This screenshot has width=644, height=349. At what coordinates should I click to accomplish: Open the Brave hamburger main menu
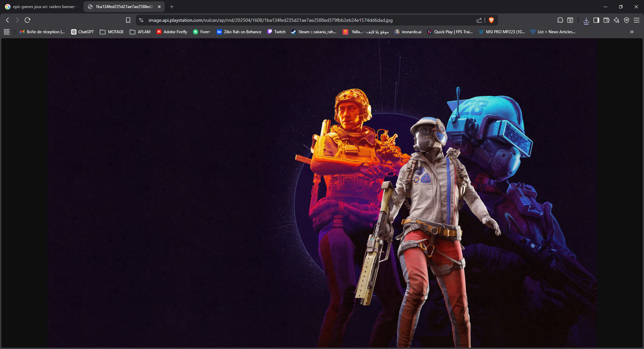click(x=637, y=20)
